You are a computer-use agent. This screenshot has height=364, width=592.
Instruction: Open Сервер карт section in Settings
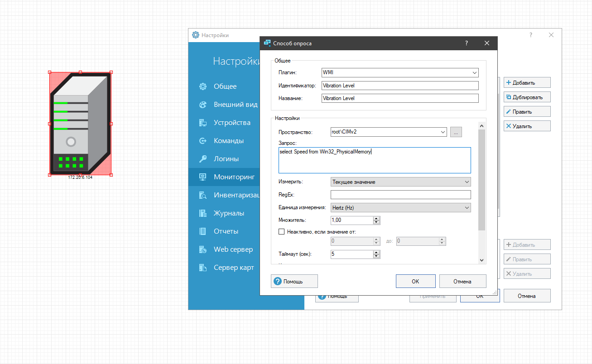tap(234, 268)
